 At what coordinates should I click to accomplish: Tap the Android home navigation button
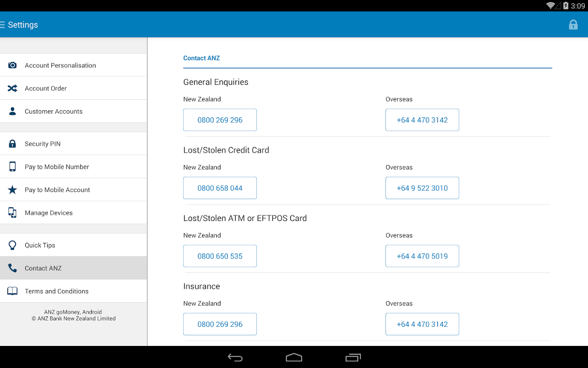(x=294, y=358)
